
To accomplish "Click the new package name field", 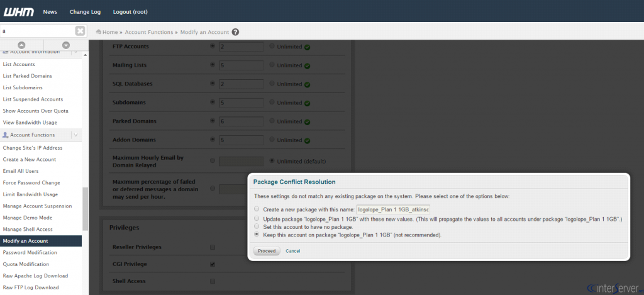I will 393,209.
